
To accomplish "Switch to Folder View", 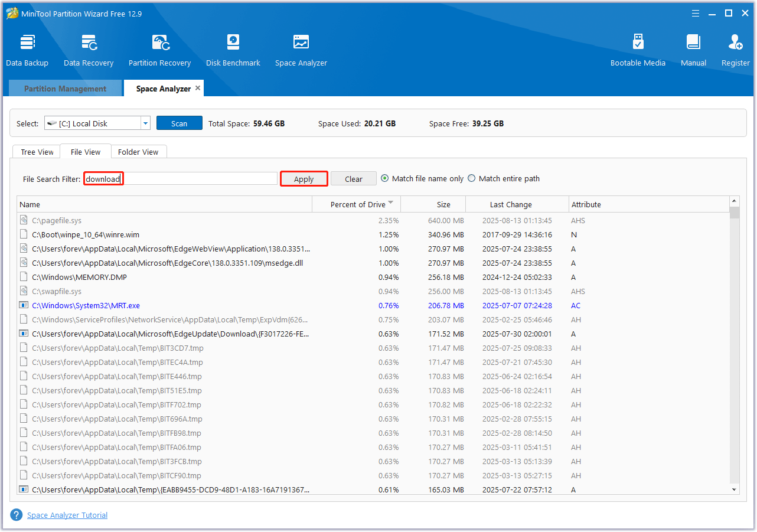I will coord(138,152).
